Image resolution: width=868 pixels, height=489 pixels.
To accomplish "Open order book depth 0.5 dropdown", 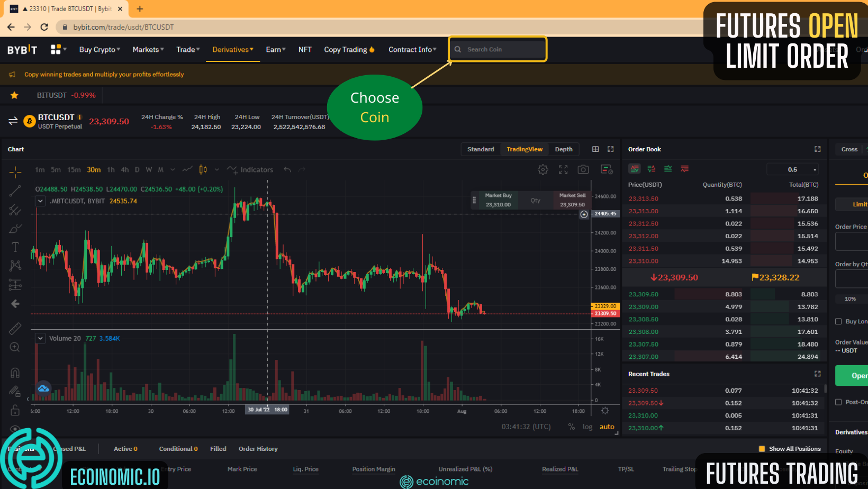I will coord(793,169).
